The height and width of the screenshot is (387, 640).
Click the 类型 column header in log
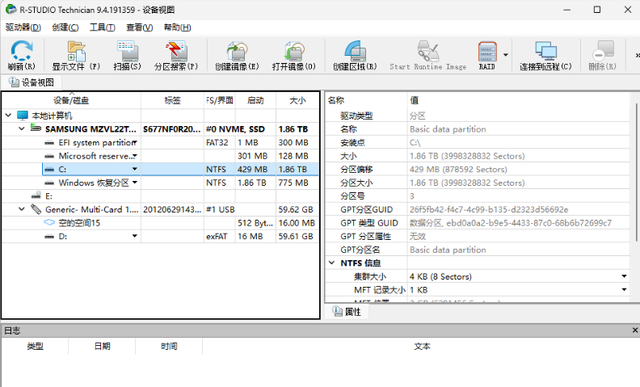[x=35, y=346]
